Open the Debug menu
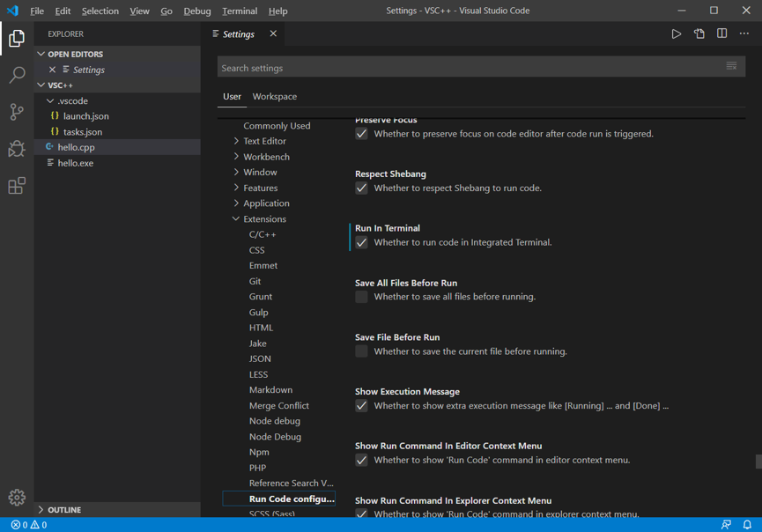This screenshot has width=762, height=532. pos(196,11)
